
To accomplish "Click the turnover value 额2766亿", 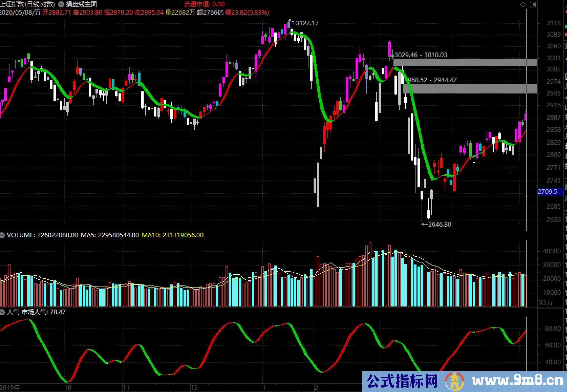I will (x=210, y=12).
